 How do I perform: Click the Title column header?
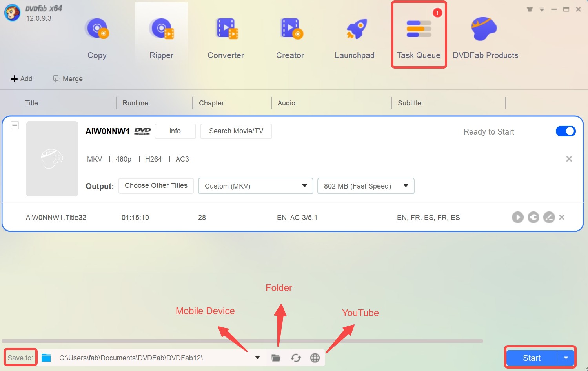31,103
